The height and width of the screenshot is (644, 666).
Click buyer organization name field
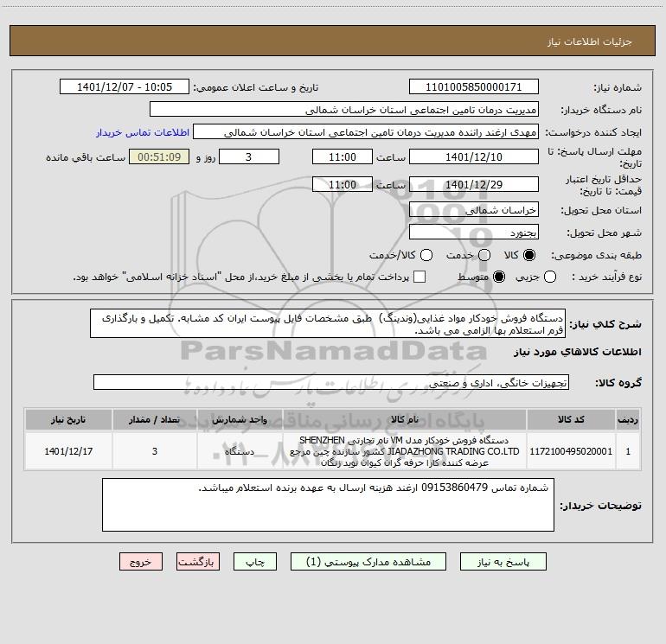(344, 110)
